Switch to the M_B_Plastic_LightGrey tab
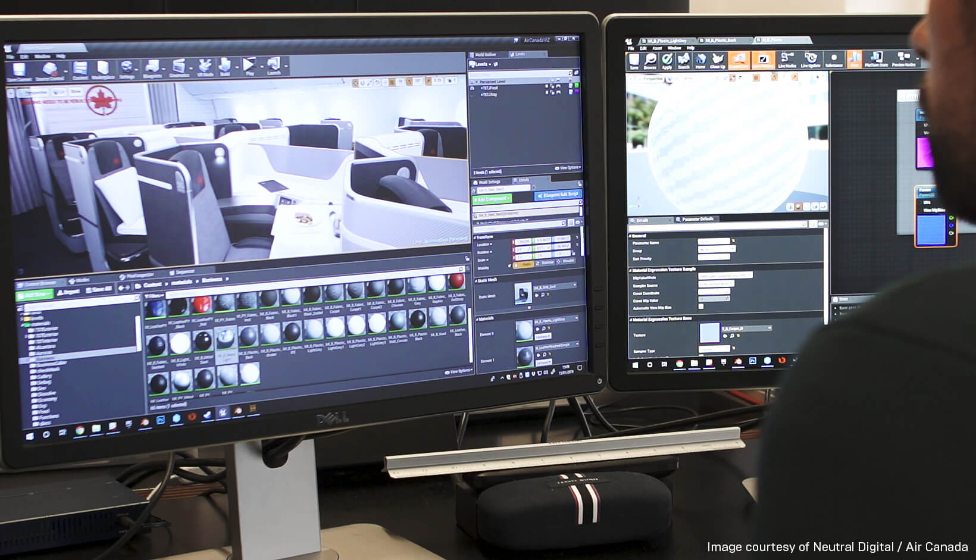976x560 pixels. 667,41
